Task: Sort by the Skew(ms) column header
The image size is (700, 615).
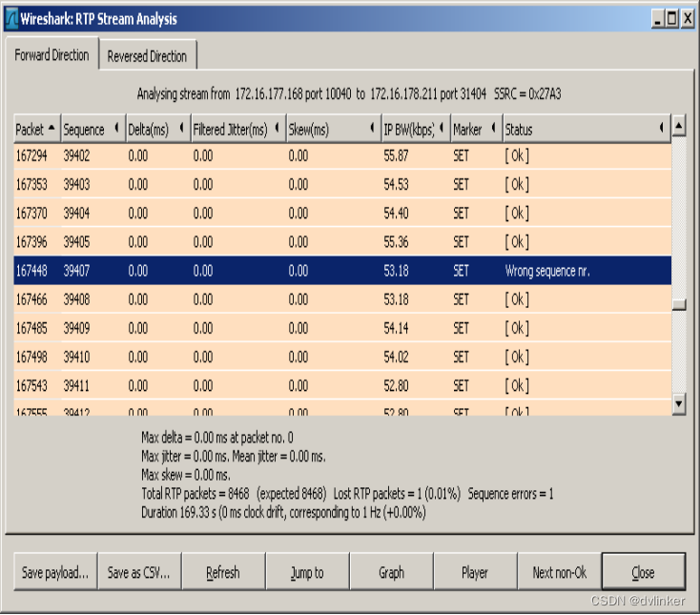Action: [334, 130]
